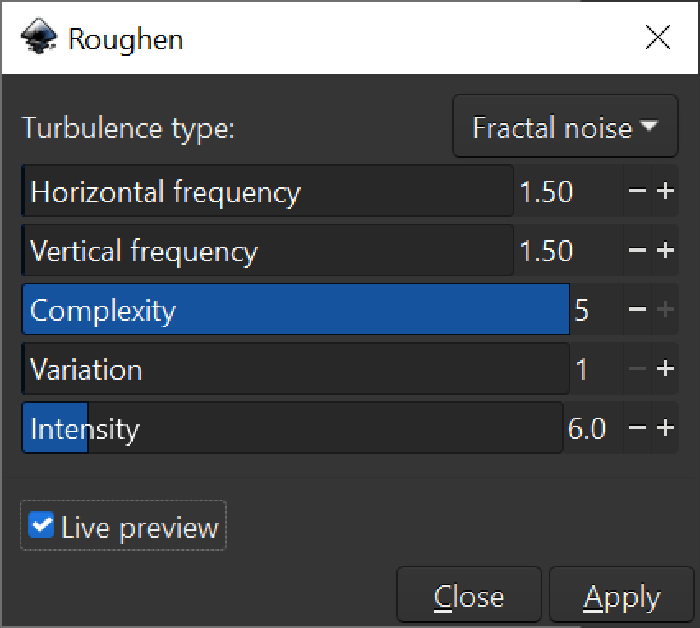
Task: Decrease Intensity with minus button
Action: [638, 428]
